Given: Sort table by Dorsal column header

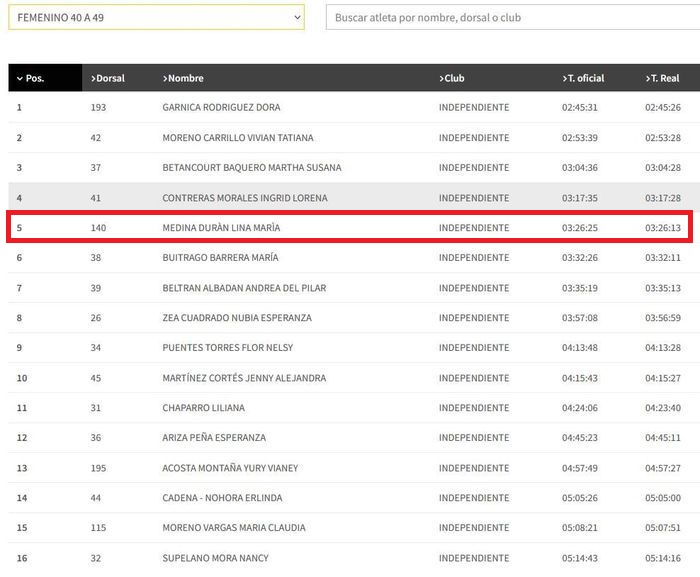Looking at the screenshot, I should tap(108, 78).
